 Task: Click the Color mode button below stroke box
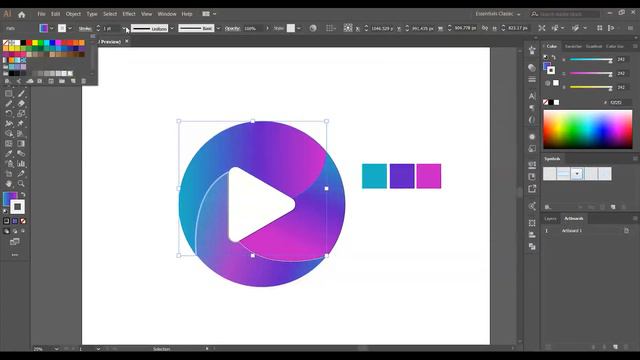point(7,221)
